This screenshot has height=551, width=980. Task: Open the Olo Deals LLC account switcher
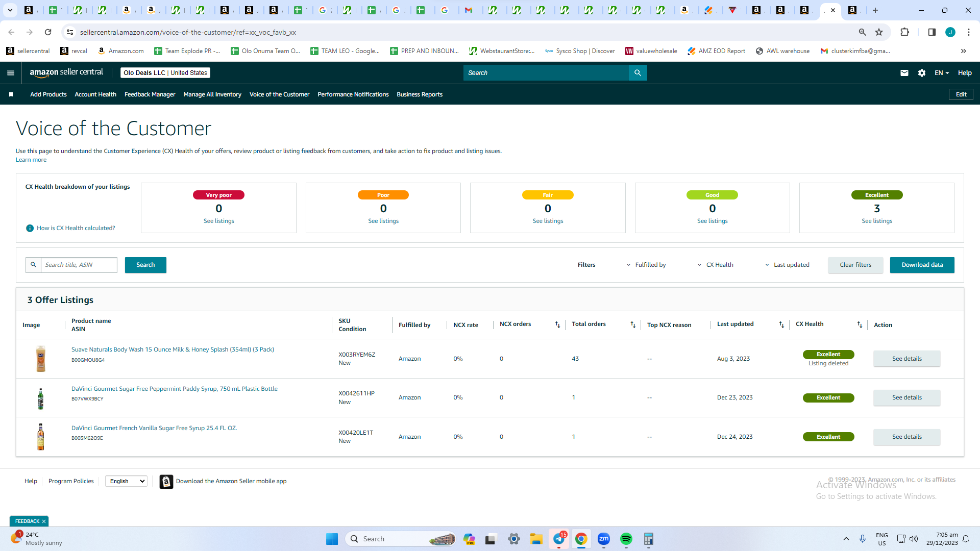coord(165,73)
